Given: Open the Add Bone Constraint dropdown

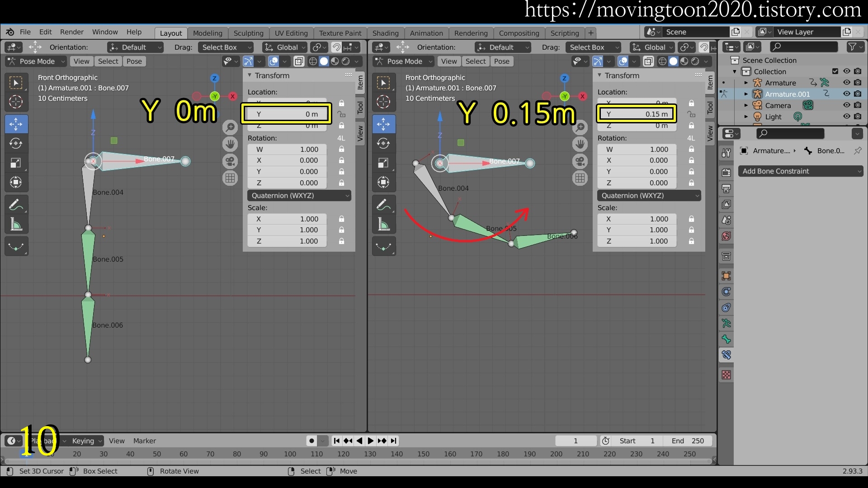Looking at the screenshot, I should (801, 171).
